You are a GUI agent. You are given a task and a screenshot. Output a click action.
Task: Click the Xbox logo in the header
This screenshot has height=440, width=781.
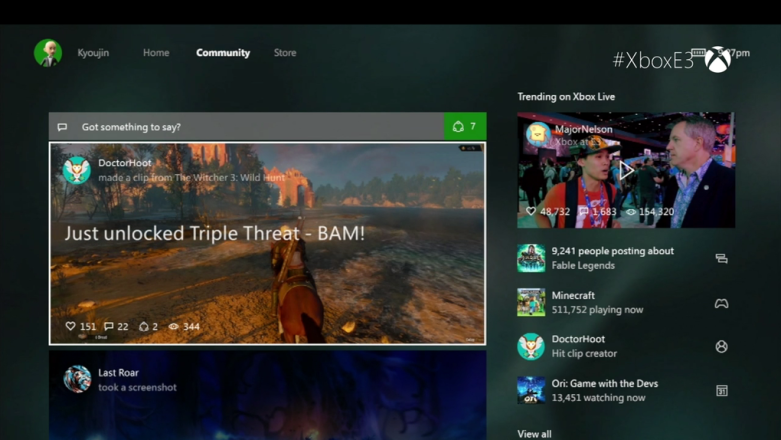tap(718, 60)
